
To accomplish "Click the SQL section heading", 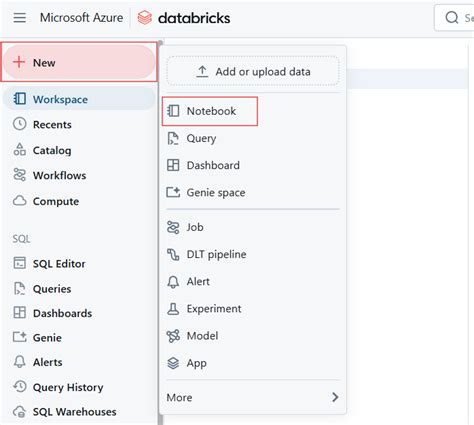I will [x=21, y=239].
